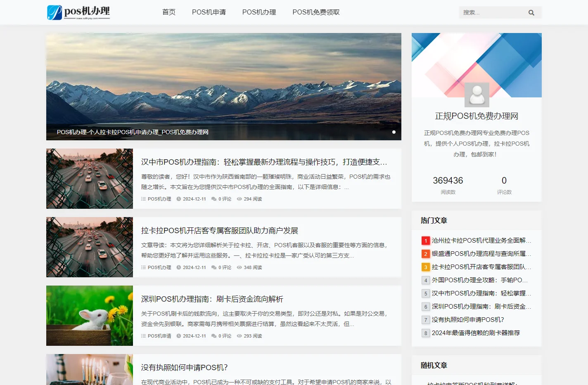Open the 首页 menu item
Screen dimensions: 588x385
169,12
